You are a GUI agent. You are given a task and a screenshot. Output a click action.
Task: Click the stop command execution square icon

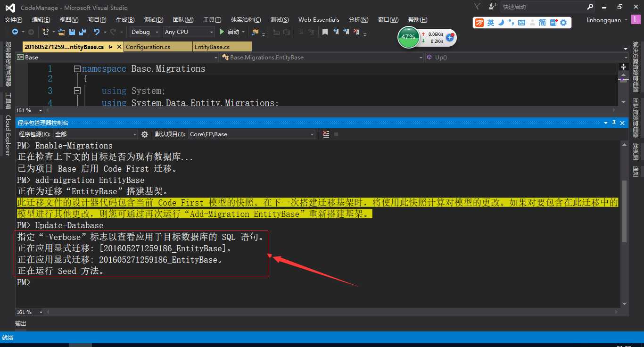coord(336,134)
